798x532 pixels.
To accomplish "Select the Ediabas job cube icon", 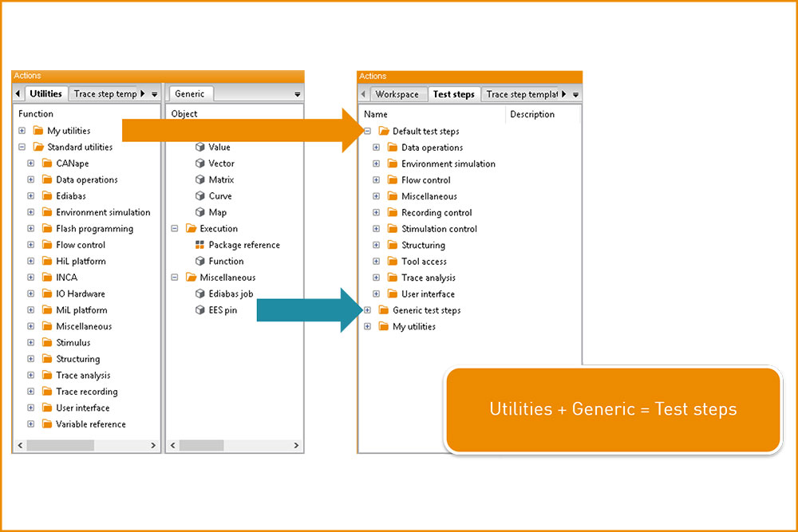I will (x=199, y=294).
